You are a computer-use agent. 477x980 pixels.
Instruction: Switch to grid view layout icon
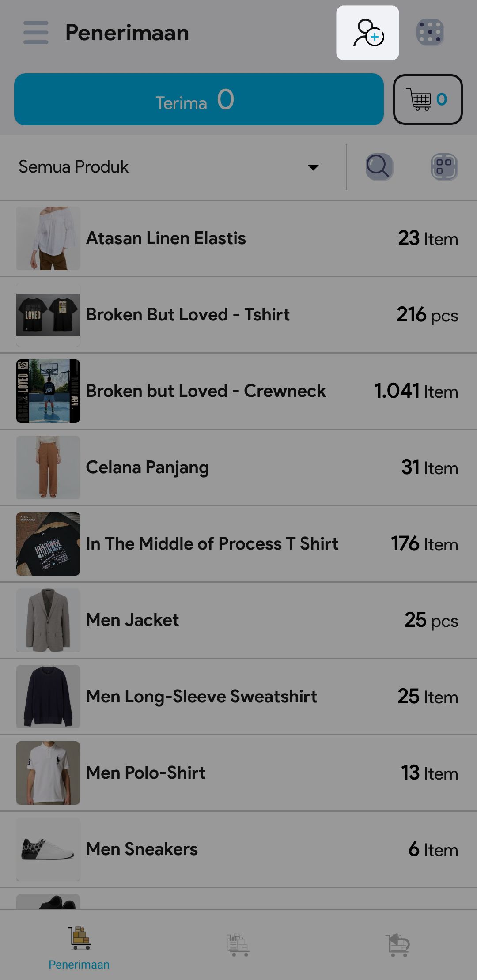tap(444, 167)
